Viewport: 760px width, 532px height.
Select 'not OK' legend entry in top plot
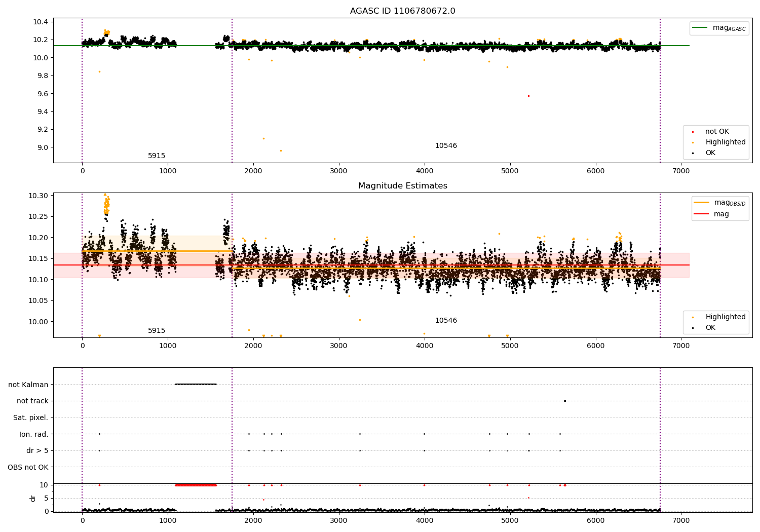[717, 132]
